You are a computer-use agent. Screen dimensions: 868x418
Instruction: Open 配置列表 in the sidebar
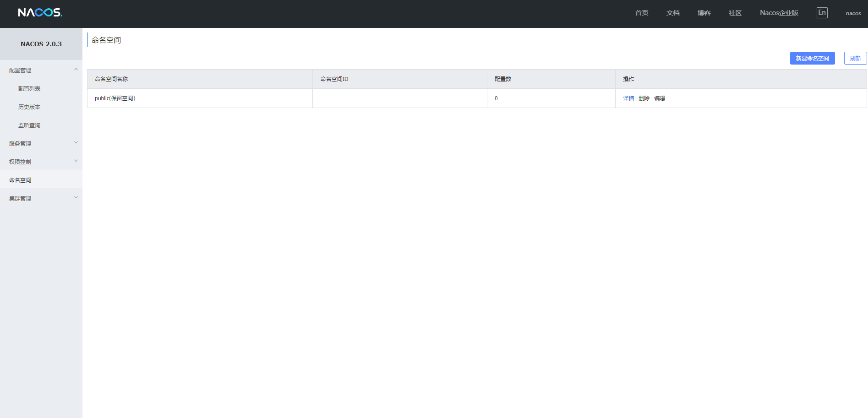[x=29, y=88]
